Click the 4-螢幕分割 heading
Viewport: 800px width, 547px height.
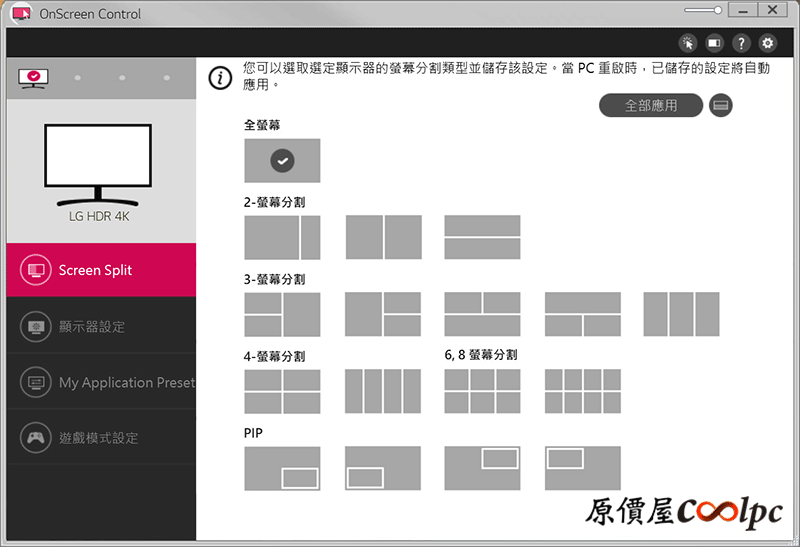point(274,356)
